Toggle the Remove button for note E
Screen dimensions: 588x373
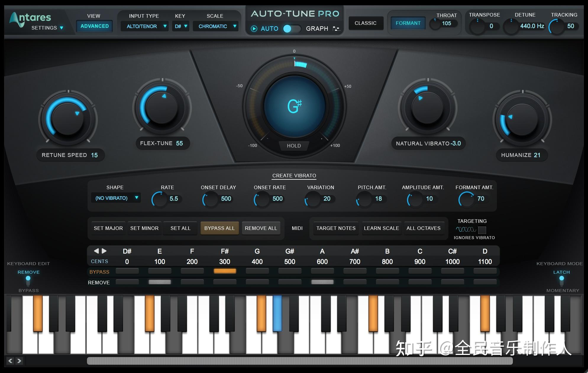pyautogui.click(x=160, y=282)
